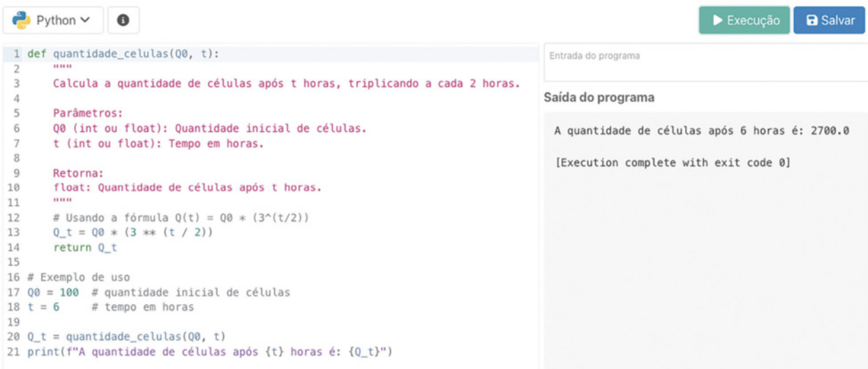The height and width of the screenshot is (369, 868).
Task: Save the code with Salvar button
Action: click(x=829, y=20)
